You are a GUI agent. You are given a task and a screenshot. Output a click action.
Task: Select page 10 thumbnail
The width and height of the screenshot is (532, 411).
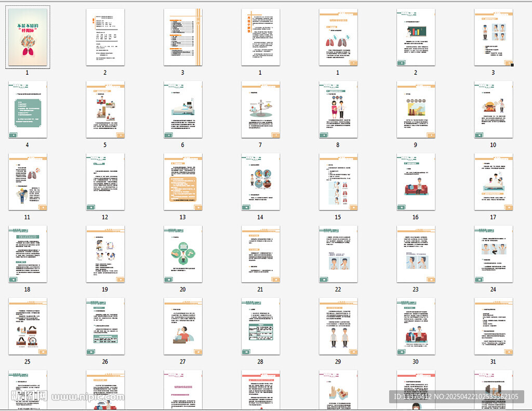pyautogui.click(x=494, y=109)
